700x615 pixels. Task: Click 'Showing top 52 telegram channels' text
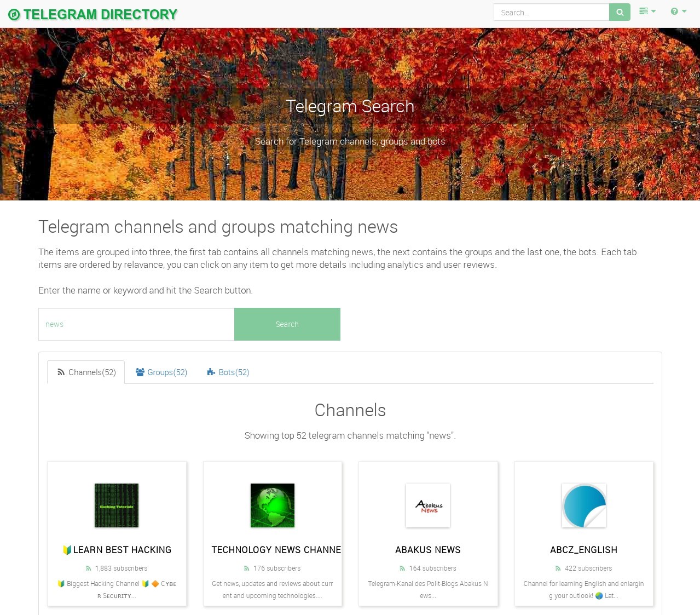(350, 435)
